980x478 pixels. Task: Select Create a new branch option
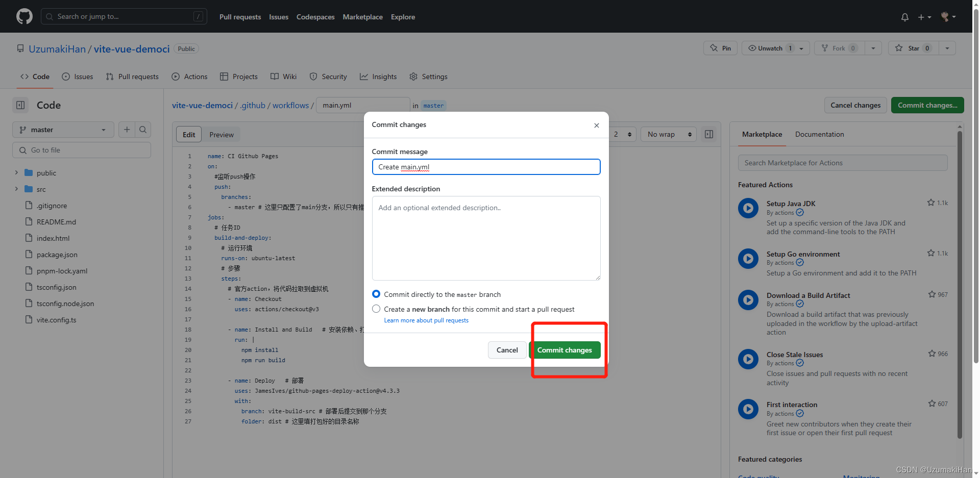[376, 309]
